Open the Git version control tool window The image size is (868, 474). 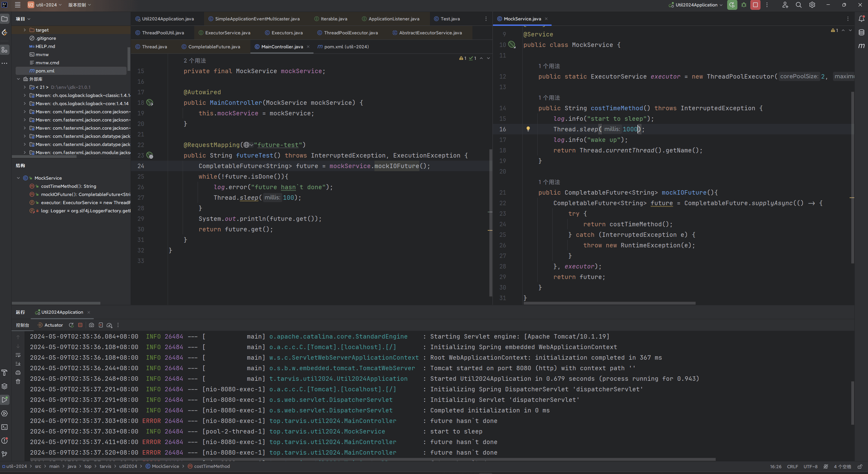pyautogui.click(x=4, y=454)
